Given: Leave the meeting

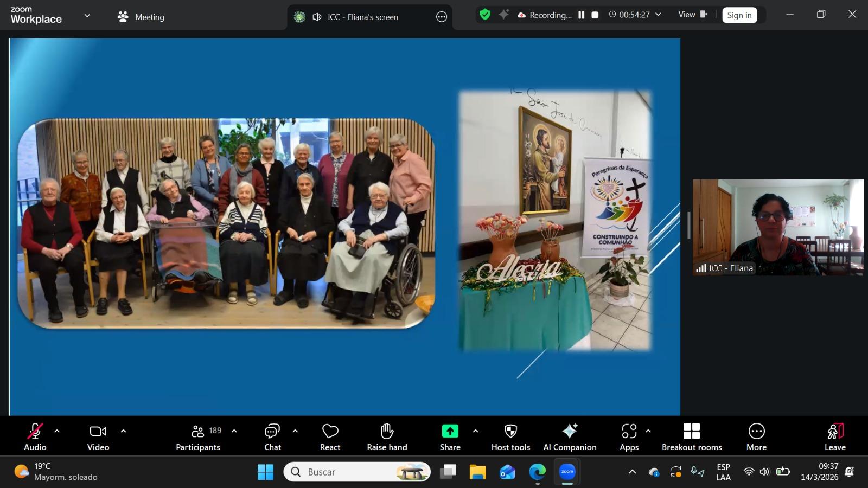Looking at the screenshot, I should [835, 437].
